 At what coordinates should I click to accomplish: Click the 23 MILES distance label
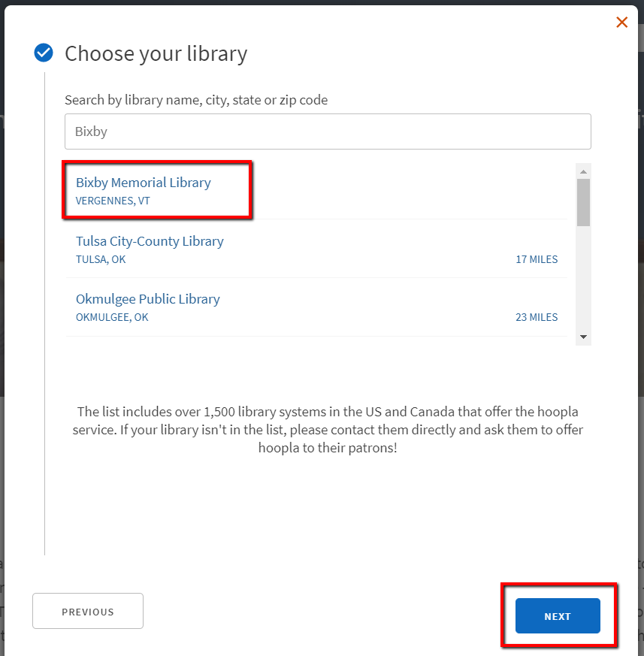pos(537,317)
